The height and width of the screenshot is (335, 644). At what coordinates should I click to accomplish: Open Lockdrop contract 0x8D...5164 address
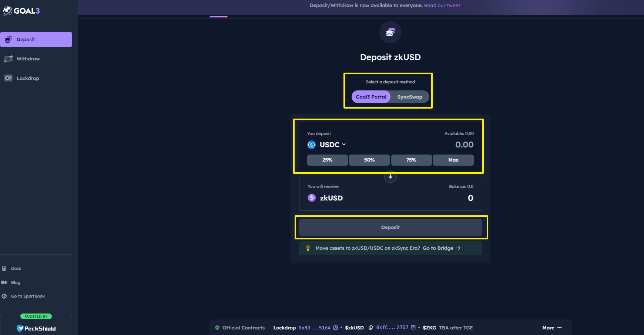[x=315, y=328]
